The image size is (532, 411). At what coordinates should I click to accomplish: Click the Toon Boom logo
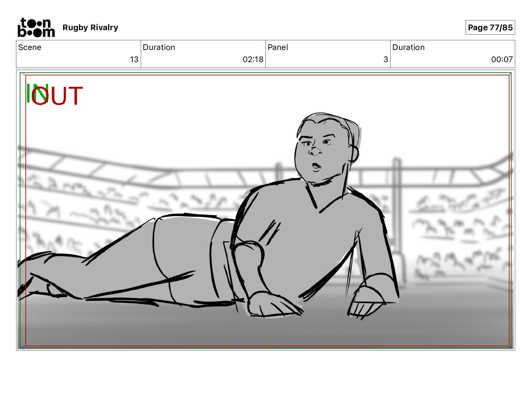[x=36, y=27]
